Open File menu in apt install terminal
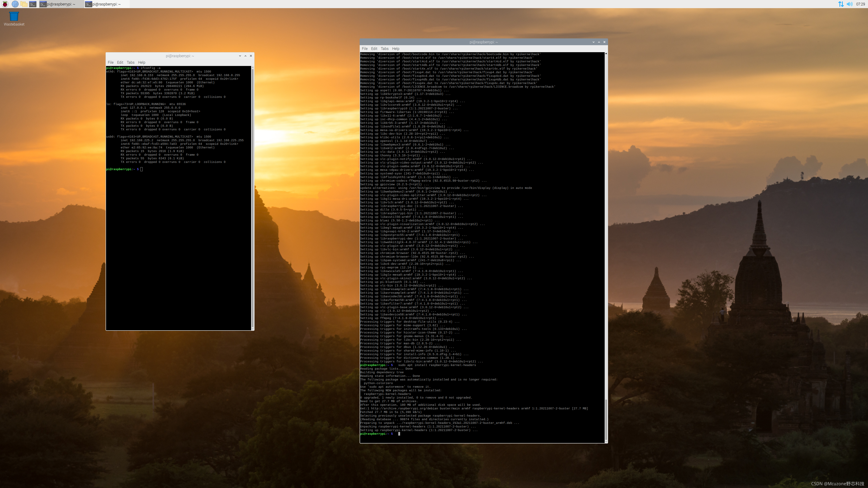The height and width of the screenshot is (488, 868). 365,49
